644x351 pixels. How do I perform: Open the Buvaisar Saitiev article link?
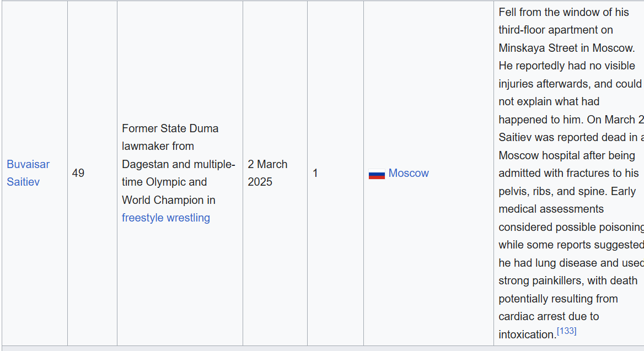click(x=28, y=164)
